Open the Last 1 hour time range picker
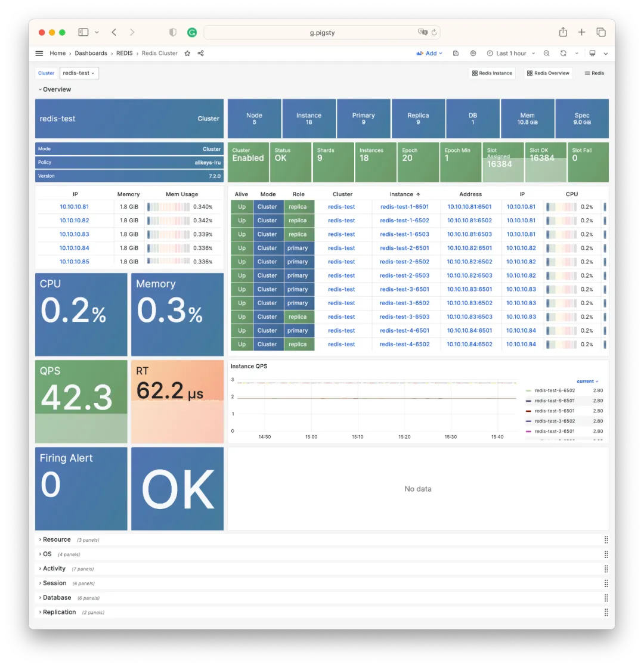 point(510,53)
